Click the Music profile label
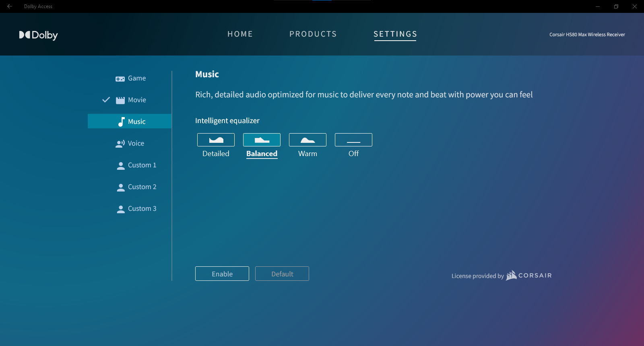The width and height of the screenshot is (644, 346). (137, 122)
